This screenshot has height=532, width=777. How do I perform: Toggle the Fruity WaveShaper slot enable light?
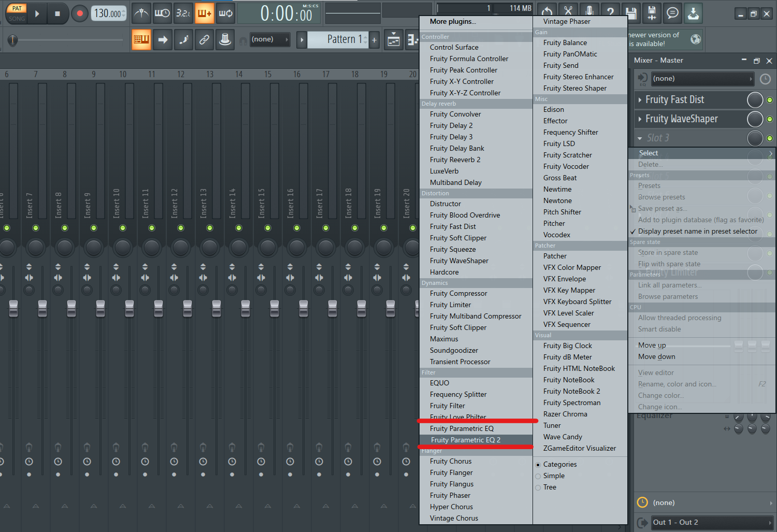[770, 119]
